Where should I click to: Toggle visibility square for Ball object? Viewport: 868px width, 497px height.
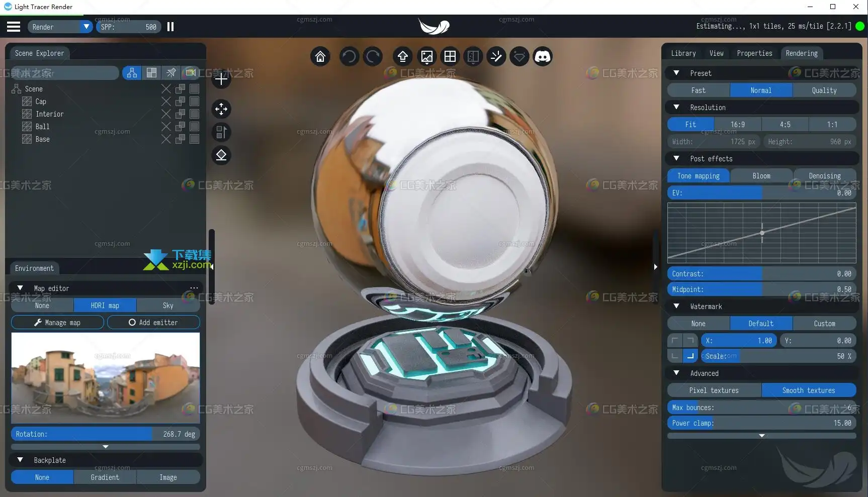[x=195, y=127]
